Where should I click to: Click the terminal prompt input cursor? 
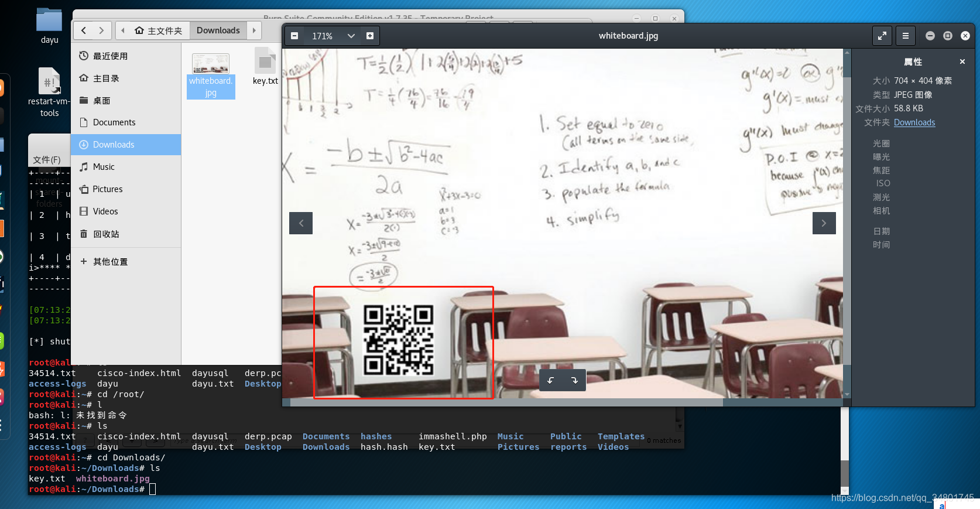pyautogui.click(x=153, y=489)
